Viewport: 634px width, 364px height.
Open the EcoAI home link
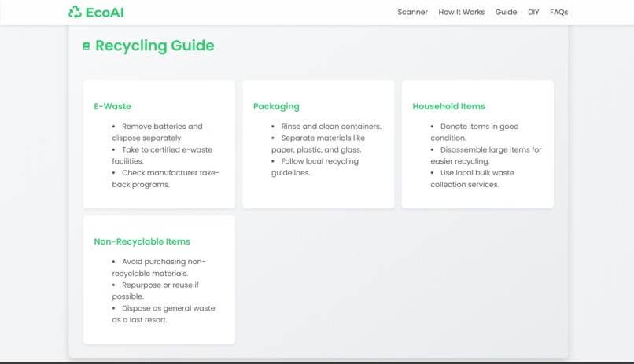pyautogui.click(x=96, y=12)
